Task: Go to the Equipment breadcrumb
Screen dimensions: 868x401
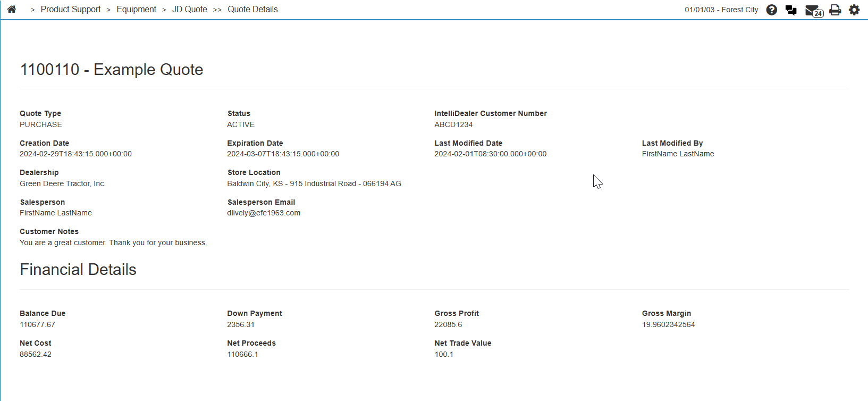Action: (x=136, y=10)
